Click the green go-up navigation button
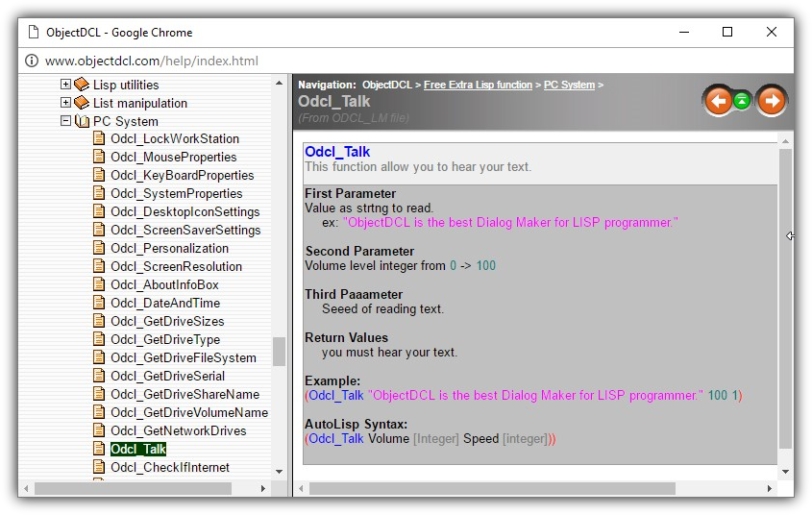 pos(742,101)
